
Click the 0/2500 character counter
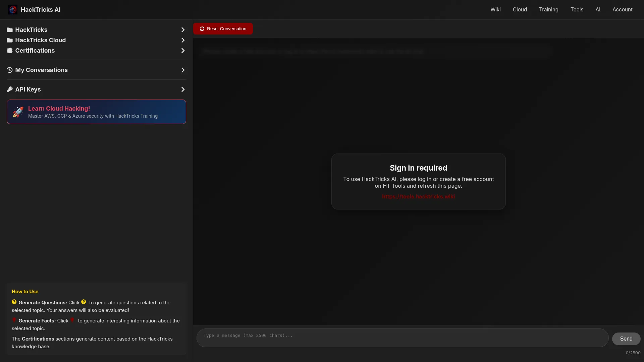tap(633, 353)
